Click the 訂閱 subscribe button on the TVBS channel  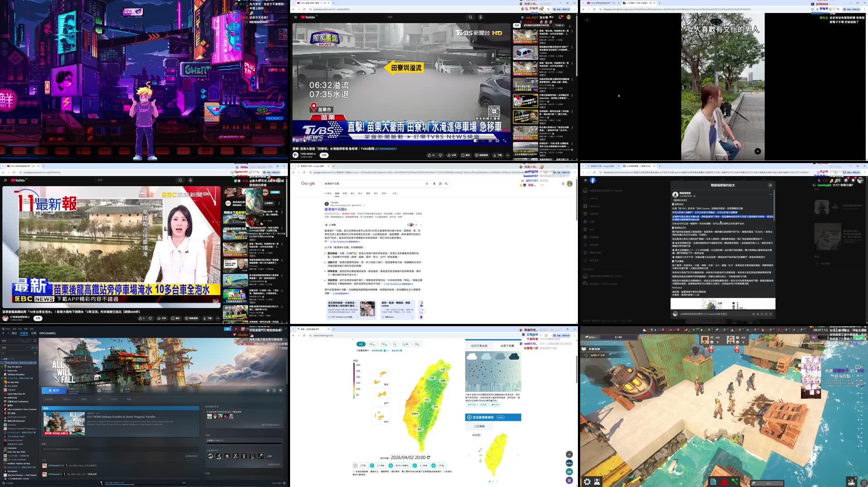pos(325,155)
